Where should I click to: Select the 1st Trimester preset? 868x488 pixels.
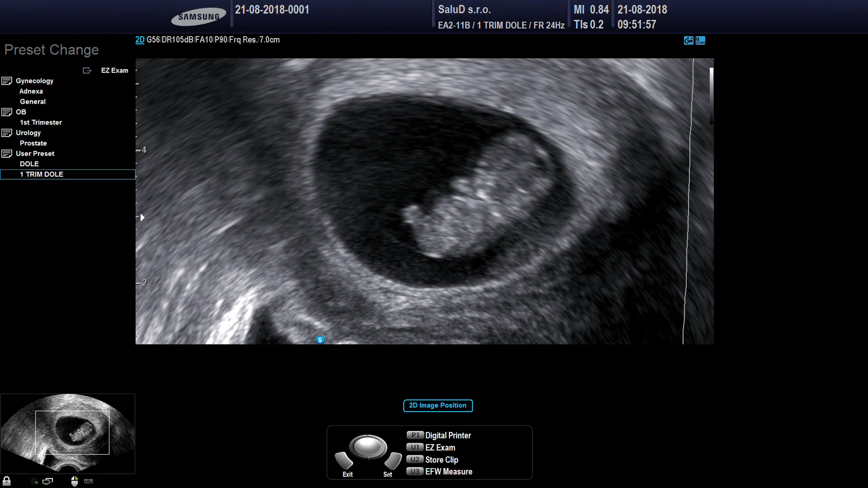41,122
